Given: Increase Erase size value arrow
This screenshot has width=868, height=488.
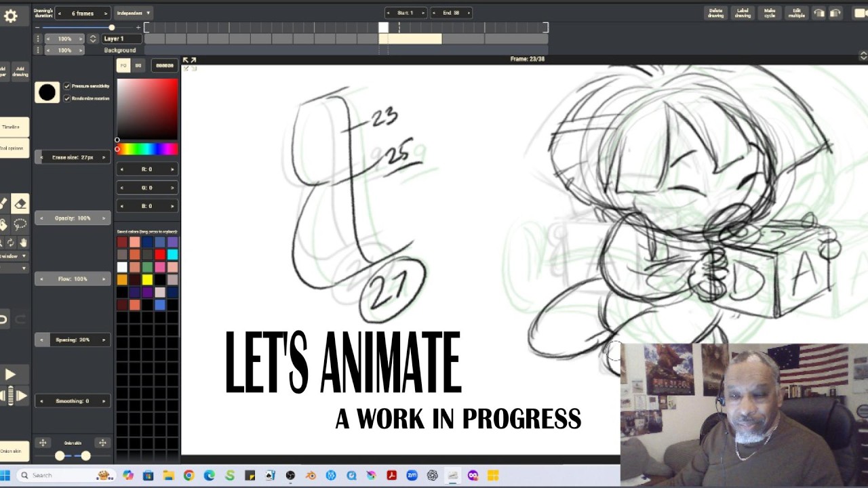Looking at the screenshot, I should coord(104,157).
